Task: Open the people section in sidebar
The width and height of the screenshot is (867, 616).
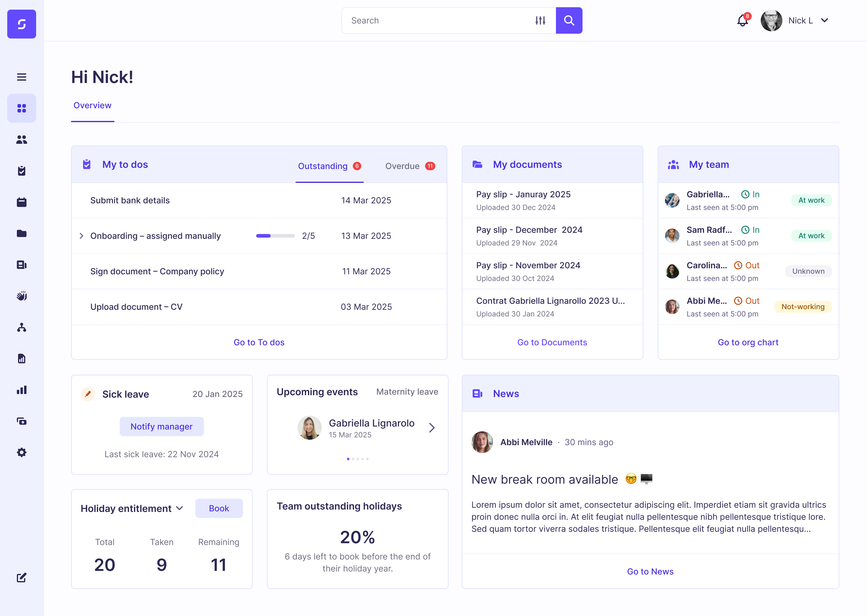Action: (22, 140)
